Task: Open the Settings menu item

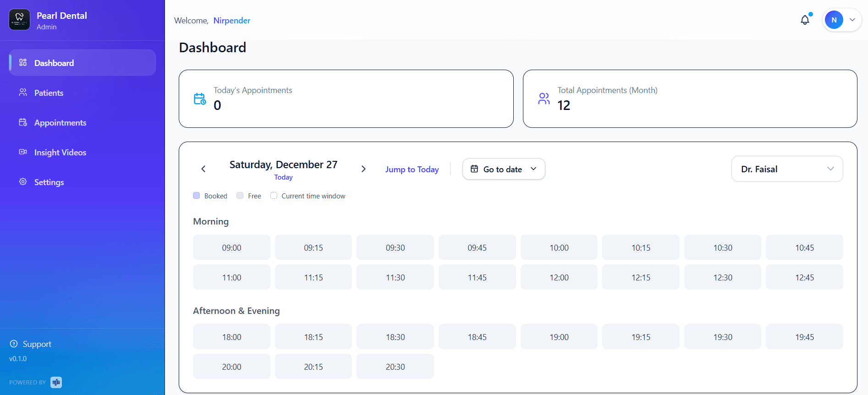Action: [x=49, y=182]
